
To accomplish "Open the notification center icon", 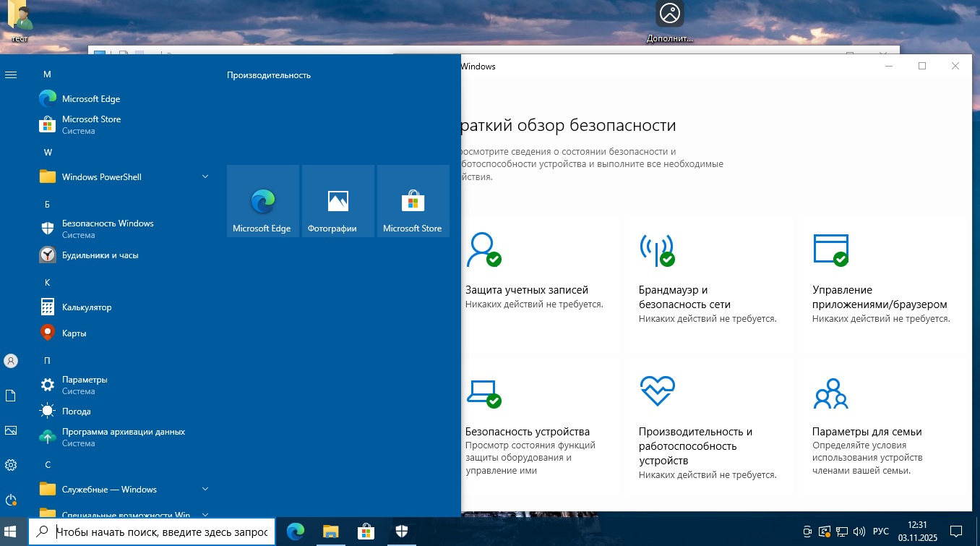I will click(955, 532).
